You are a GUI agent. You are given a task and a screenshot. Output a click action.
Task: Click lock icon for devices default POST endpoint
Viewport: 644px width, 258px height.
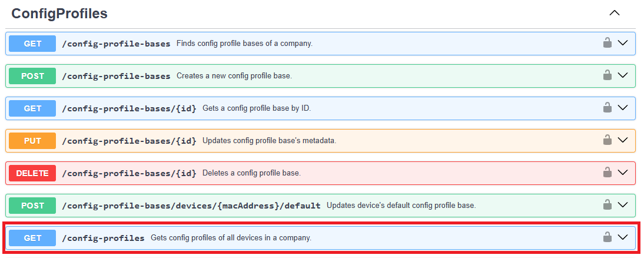click(607, 205)
